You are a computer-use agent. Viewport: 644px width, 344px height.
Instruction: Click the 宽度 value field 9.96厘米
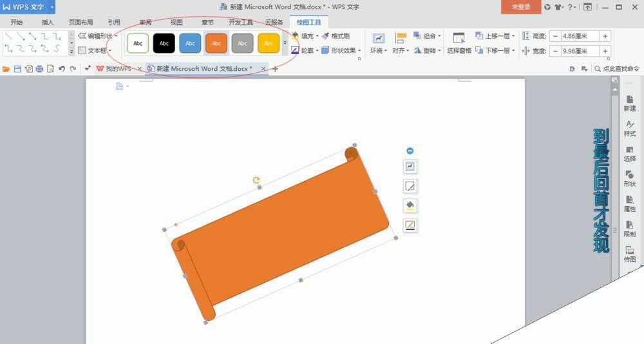point(580,51)
